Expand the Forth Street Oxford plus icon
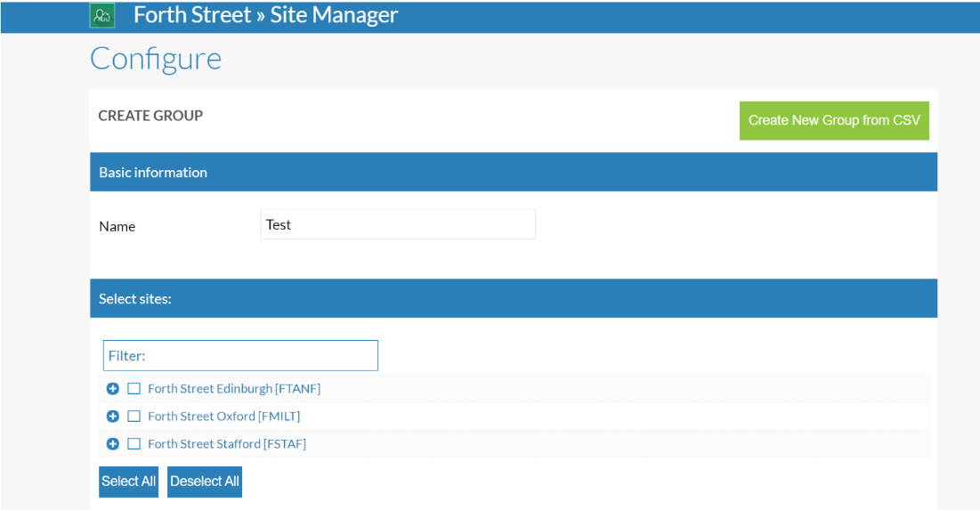 pyautogui.click(x=112, y=417)
